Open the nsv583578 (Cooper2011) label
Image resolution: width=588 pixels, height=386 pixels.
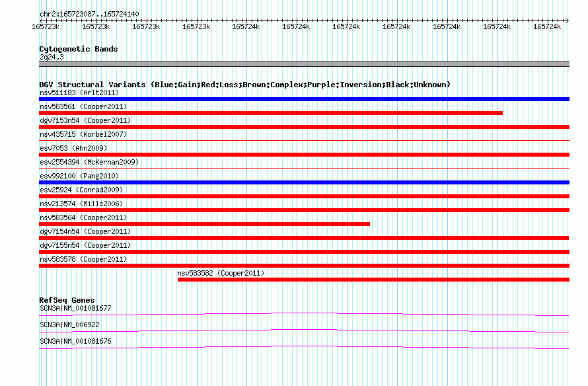(x=83, y=259)
